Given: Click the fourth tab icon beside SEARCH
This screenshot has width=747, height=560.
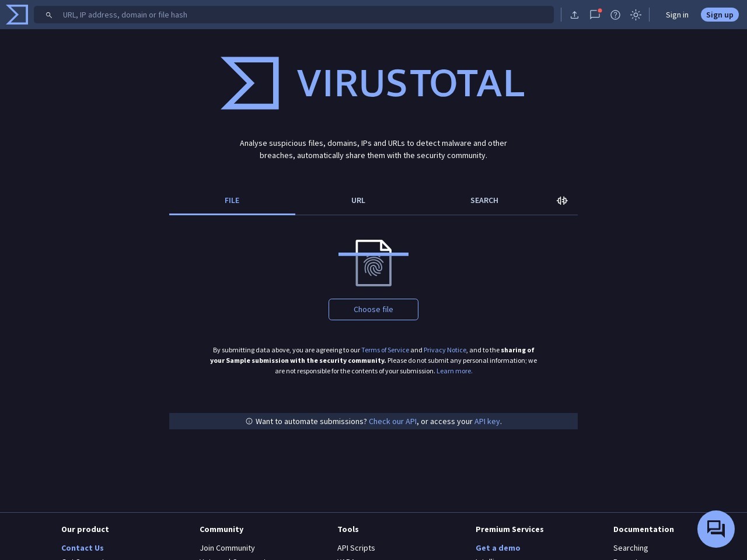Looking at the screenshot, I should pos(562,201).
